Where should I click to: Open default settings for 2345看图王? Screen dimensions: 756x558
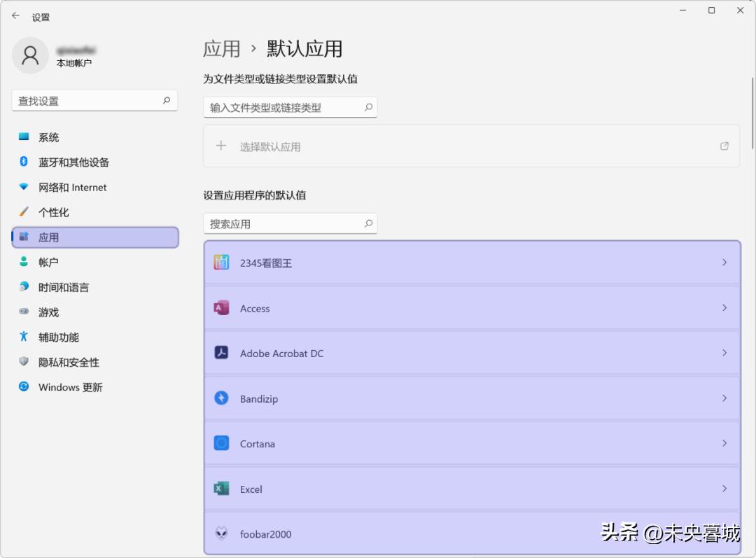[470, 263]
